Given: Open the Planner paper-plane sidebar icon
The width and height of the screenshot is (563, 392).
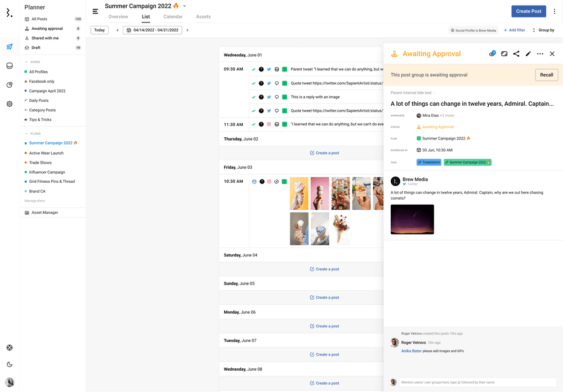Looking at the screenshot, I should pyautogui.click(x=10, y=47).
